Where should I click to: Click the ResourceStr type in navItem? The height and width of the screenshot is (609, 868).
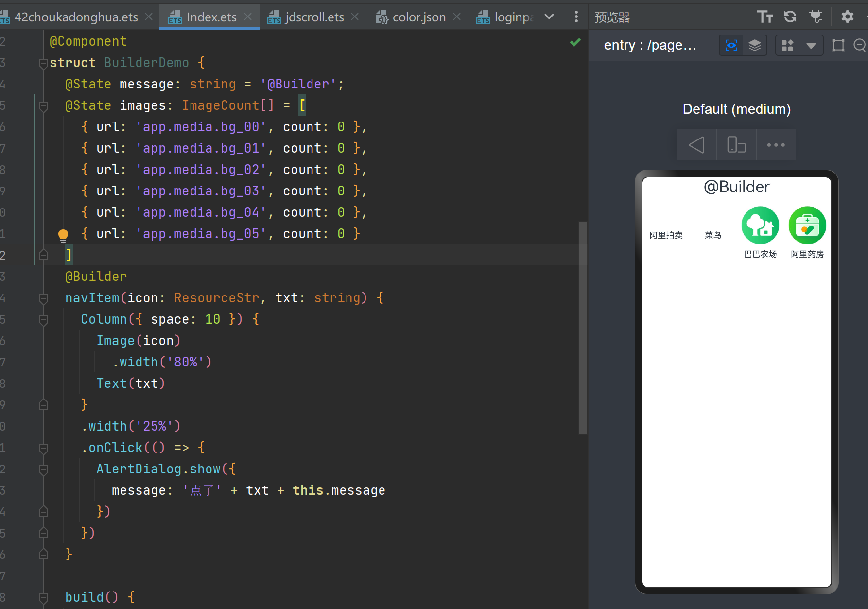point(217,298)
